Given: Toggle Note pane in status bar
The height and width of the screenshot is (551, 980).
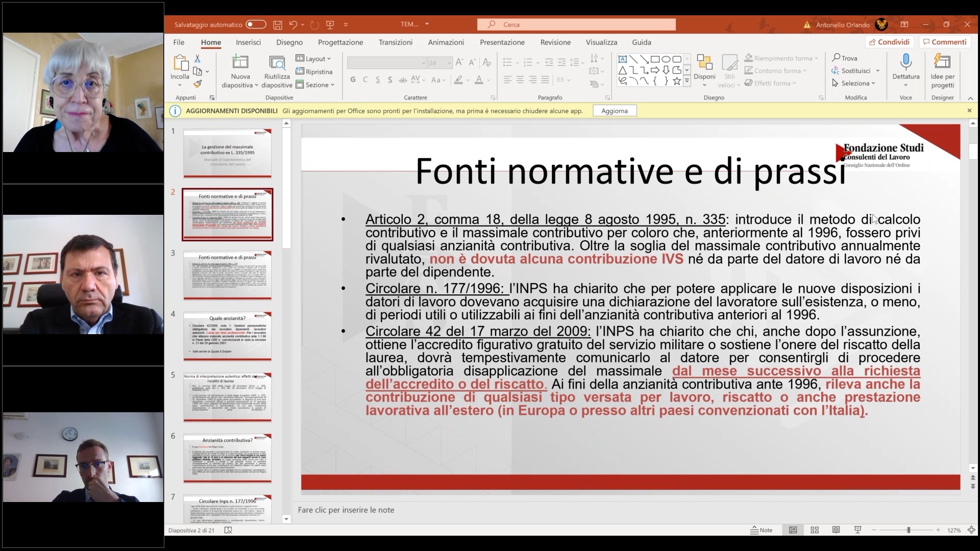Looking at the screenshot, I should coord(761,530).
